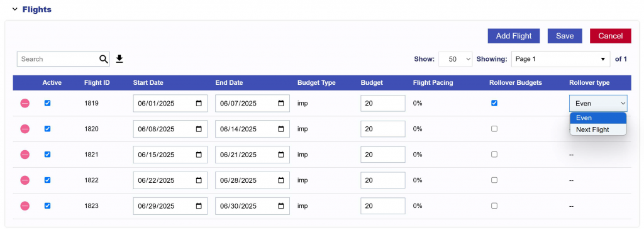Click the red minus icon for flight 1823
The width and height of the screenshot is (644, 230).
coord(25,205)
